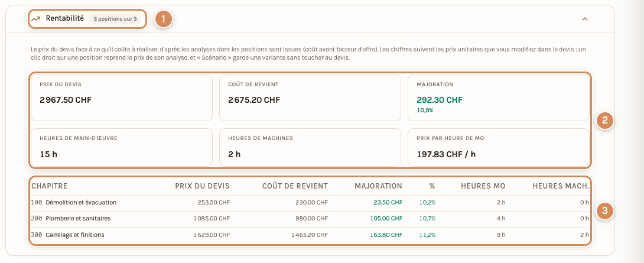The width and height of the screenshot is (644, 263).
Task: Click the Majoration card showing 292.30 CHF
Action: [x=499, y=98]
